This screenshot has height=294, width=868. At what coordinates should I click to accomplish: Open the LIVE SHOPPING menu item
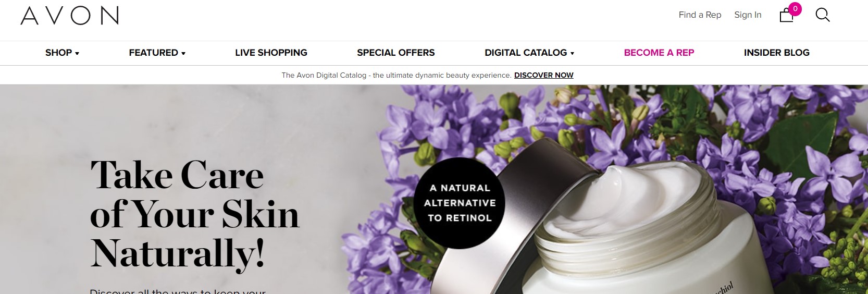coord(271,53)
